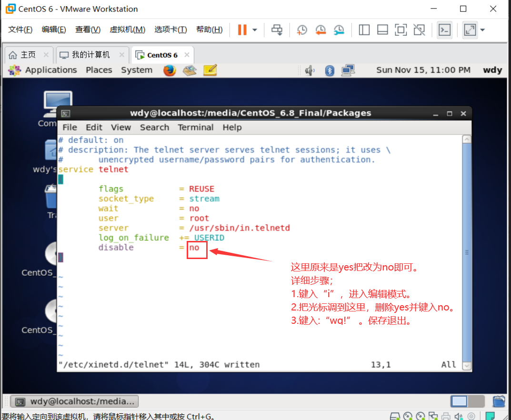Click the date and time clock
511x420 pixels.
[x=423, y=70]
